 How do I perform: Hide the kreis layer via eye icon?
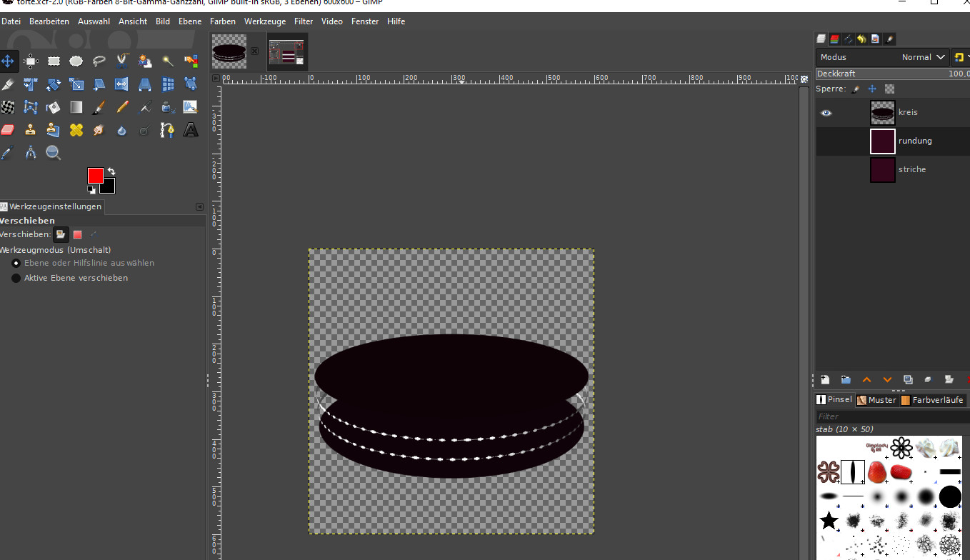826,113
